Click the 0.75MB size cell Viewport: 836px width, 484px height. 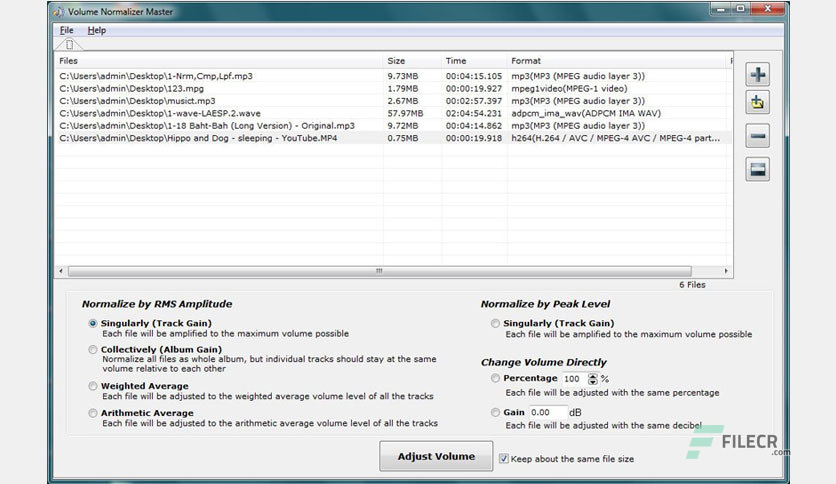tap(403, 138)
